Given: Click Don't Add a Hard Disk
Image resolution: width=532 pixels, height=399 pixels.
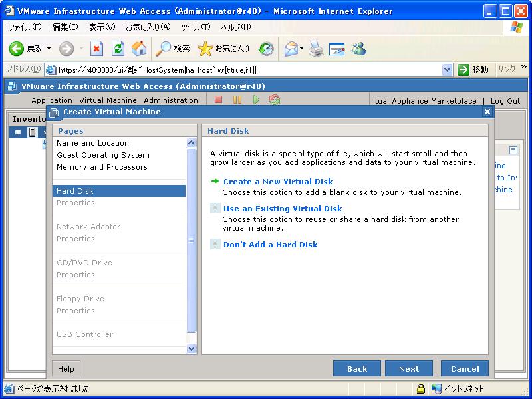Looking at the screenshot, I should coord(271,245).
